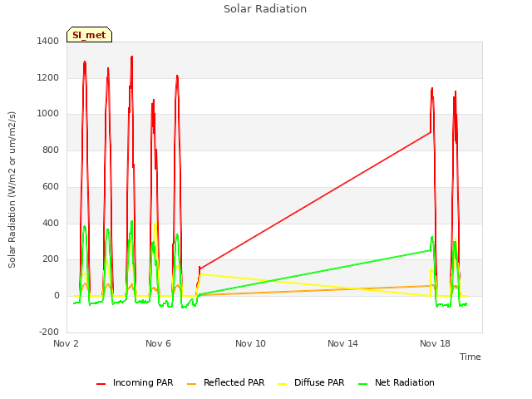
Task: Click Net Radiation legend label
Action: [405, 382]
